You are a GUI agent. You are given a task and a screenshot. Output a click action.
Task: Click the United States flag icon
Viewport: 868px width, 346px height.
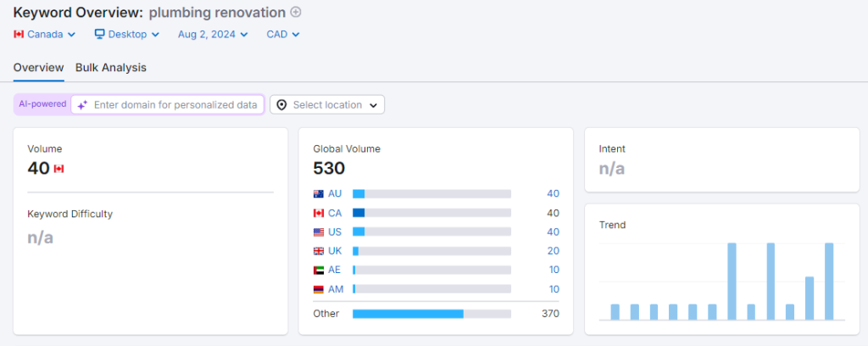tap(319, 232)
